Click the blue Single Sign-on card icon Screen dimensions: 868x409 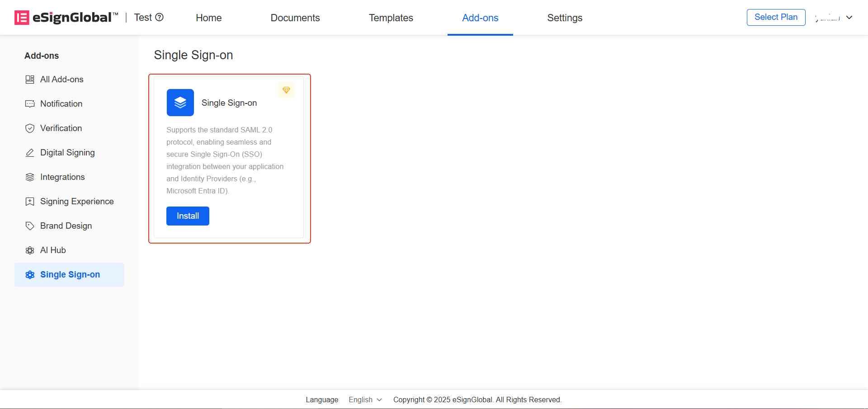point(180,103)
